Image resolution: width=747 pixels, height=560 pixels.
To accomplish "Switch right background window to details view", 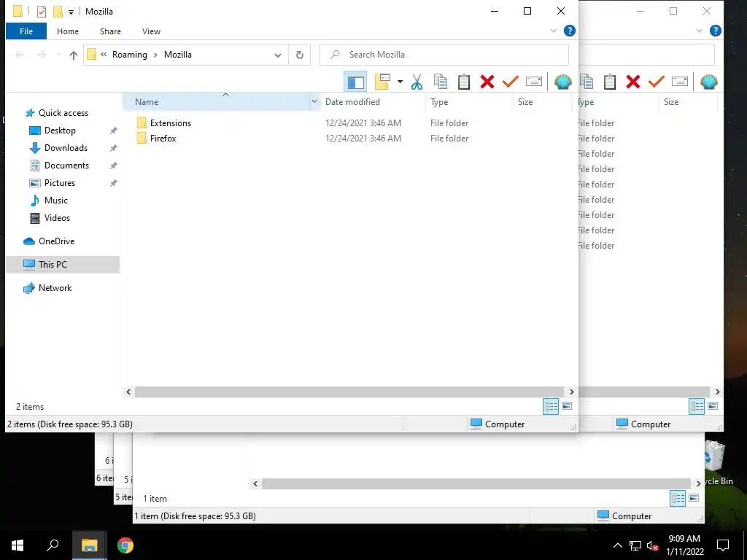I will coord(697,406).
